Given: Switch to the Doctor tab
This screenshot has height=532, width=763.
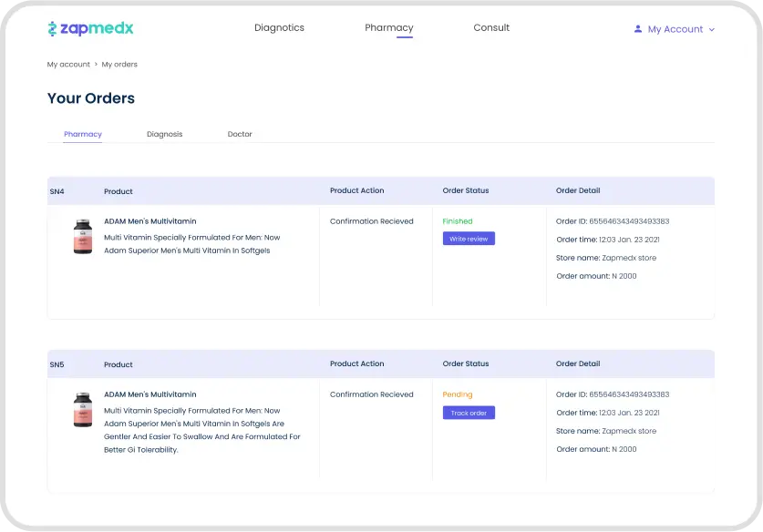Looking at the screenshot, I should click(240, 134).
